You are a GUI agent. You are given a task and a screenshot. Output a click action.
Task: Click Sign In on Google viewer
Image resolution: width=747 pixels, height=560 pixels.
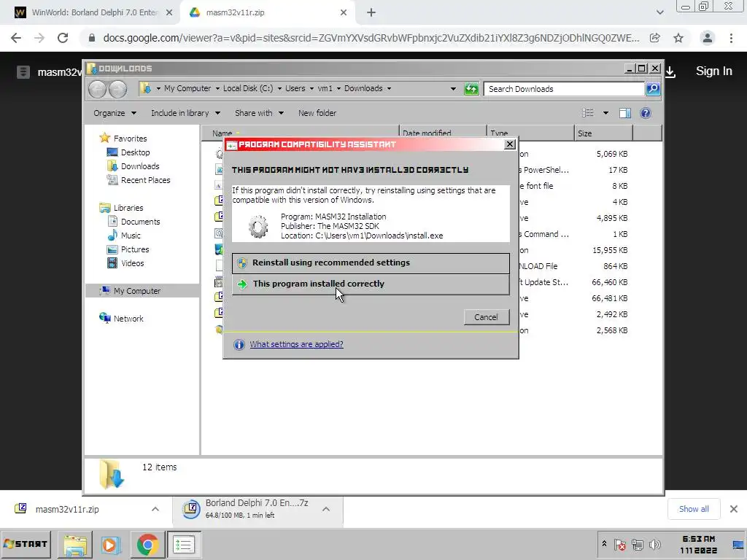tap(713, 71)
